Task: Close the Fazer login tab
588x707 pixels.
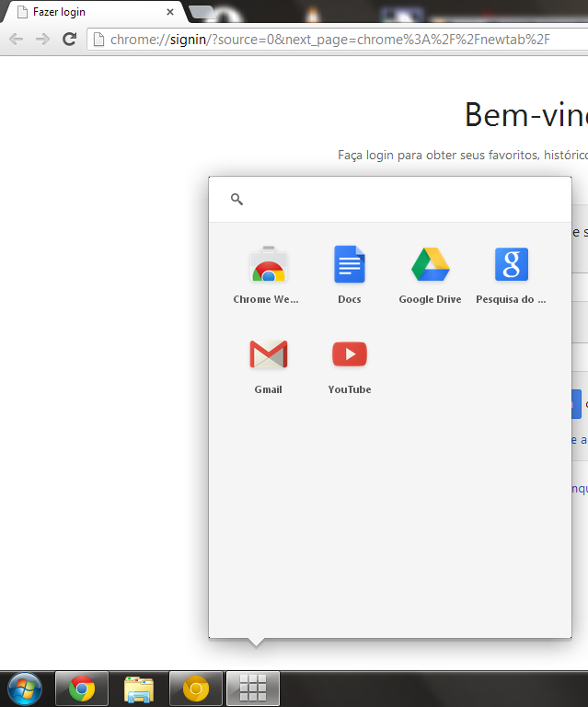Action: coord(170,12)
